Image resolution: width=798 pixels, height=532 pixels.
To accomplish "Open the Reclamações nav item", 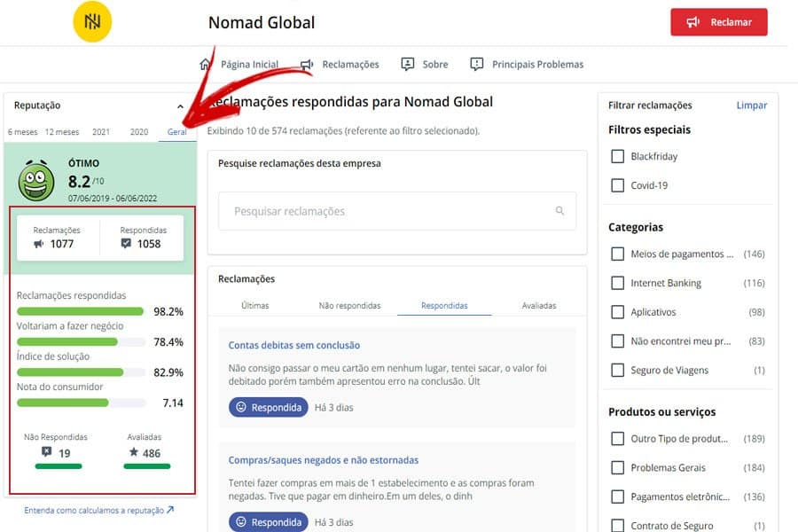I will (x=350, y=65).
